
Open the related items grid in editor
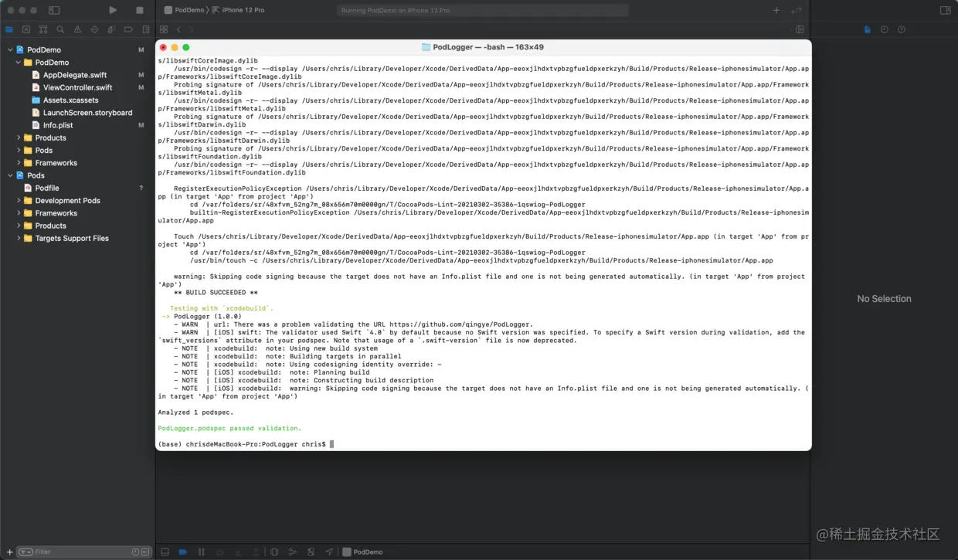165,29
